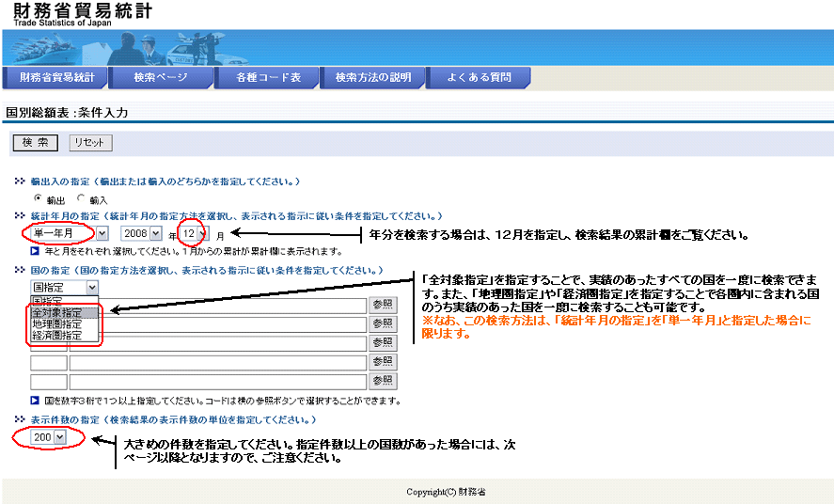The height and width of the screenshot is (504, 834).
Task: Select the 輸入 radio button
Action: coord(81,198)
